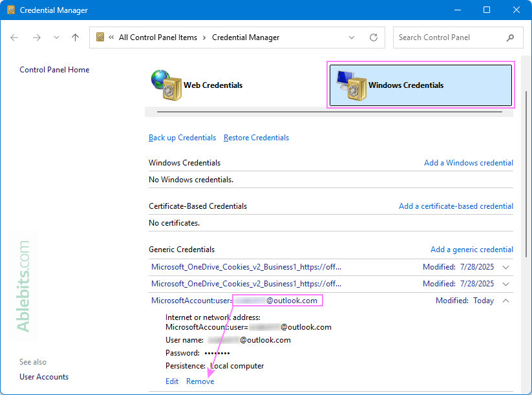Click the Forward navigation arrow

coord(37,37)
